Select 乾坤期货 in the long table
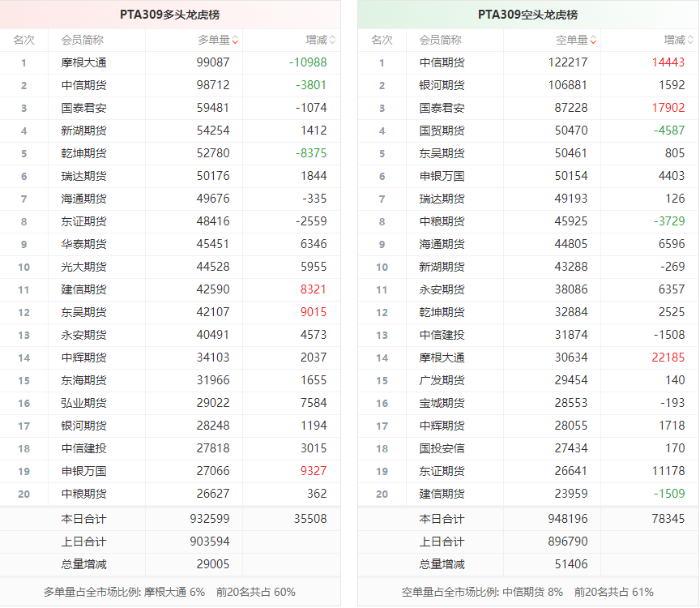This screenshot has height=608, width=700. tap(84, 153)
